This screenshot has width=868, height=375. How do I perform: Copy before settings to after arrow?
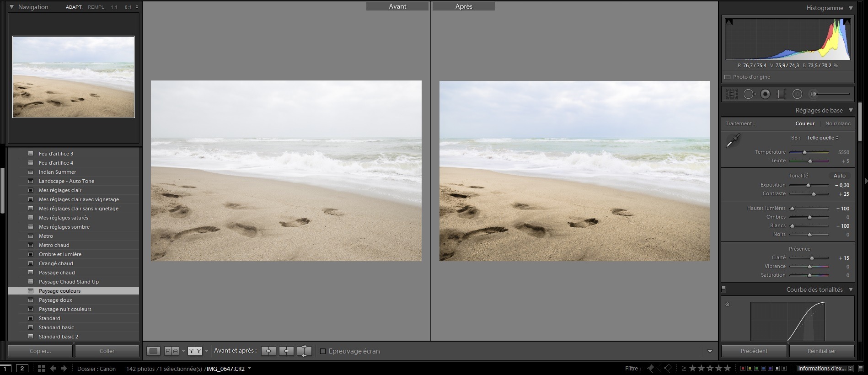[268, 351]
